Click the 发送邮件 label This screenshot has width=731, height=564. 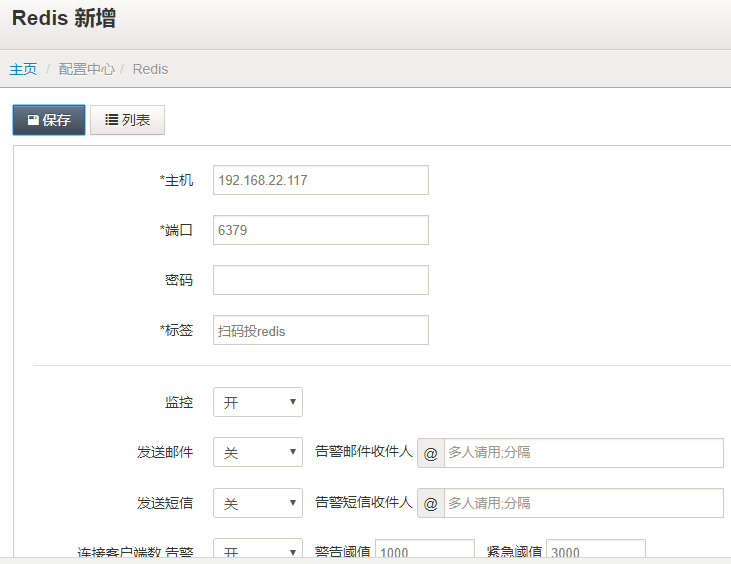(165, 452)
